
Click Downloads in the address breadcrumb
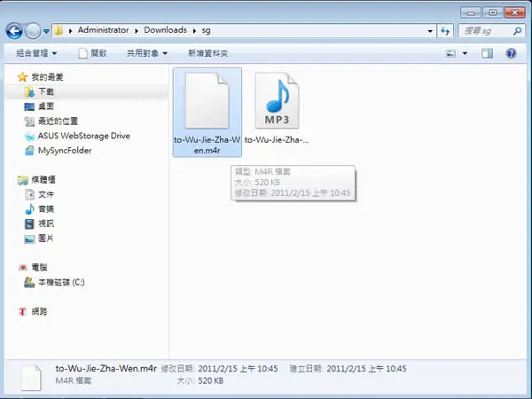165,30
